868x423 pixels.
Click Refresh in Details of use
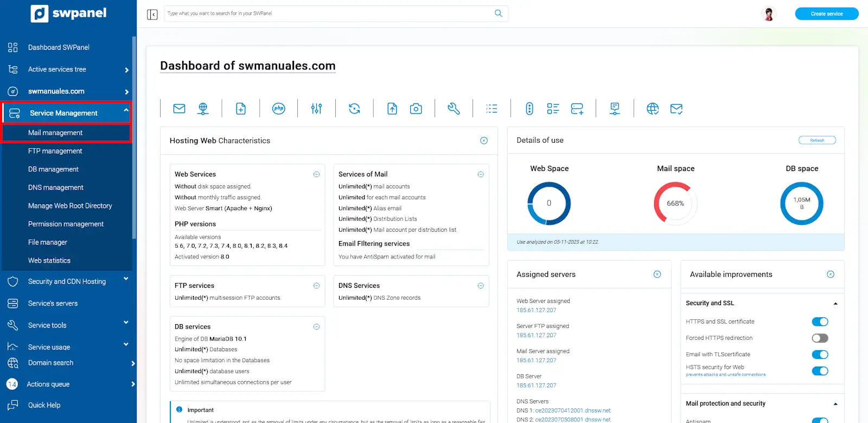pos(817,140)
